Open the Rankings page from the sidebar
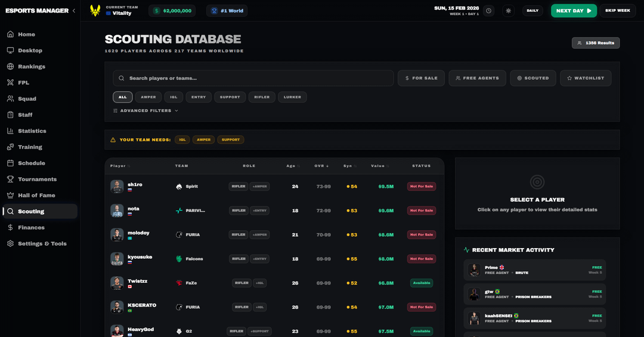The image size is (644, 337). point(31,67)
